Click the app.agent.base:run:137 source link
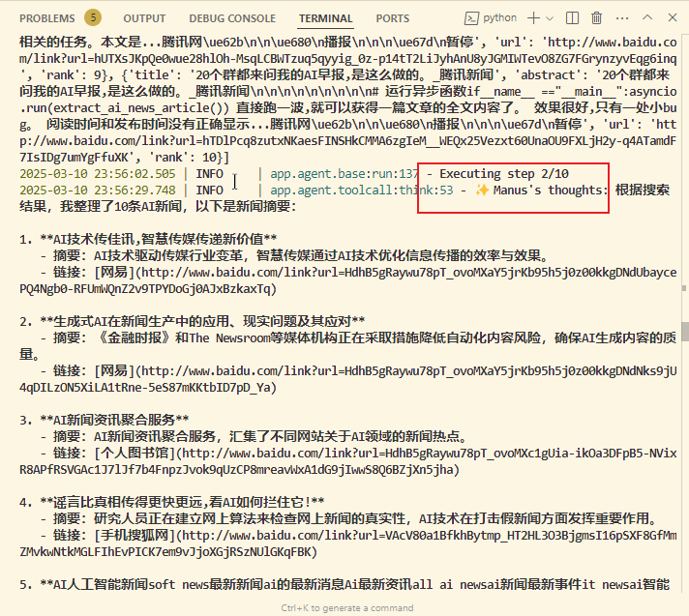689x616 pixels. point(344,174)
